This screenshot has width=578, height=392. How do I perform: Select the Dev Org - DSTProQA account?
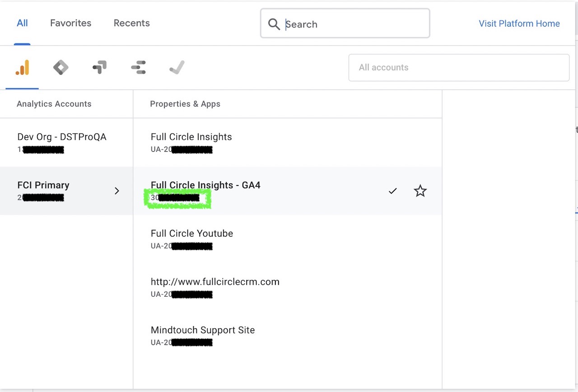(x=67, y=143)
